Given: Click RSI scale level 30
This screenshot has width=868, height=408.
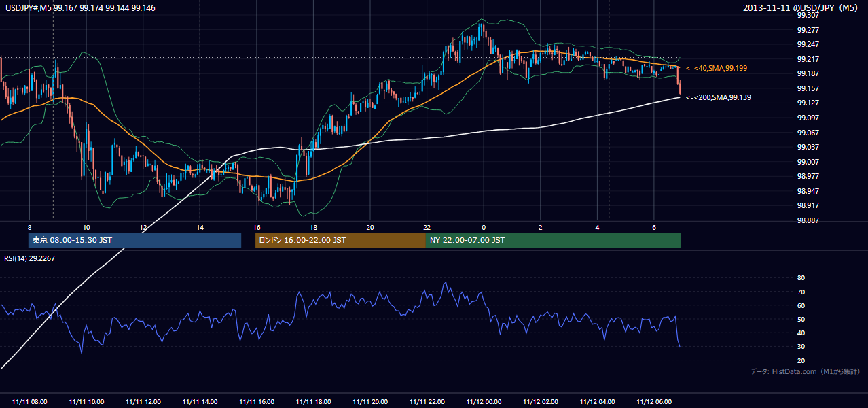Looking at the screenshot, I should [801, 347].
